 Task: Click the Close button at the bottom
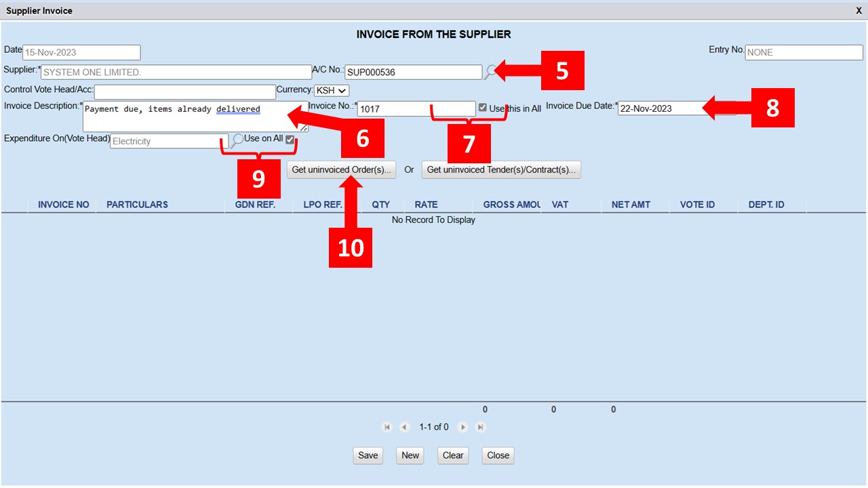tap(498, 455)
